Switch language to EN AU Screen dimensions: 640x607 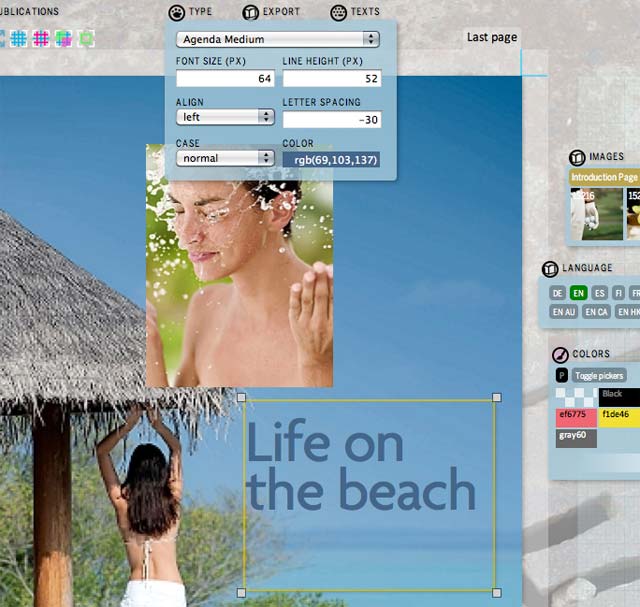[x=564, y=312]
